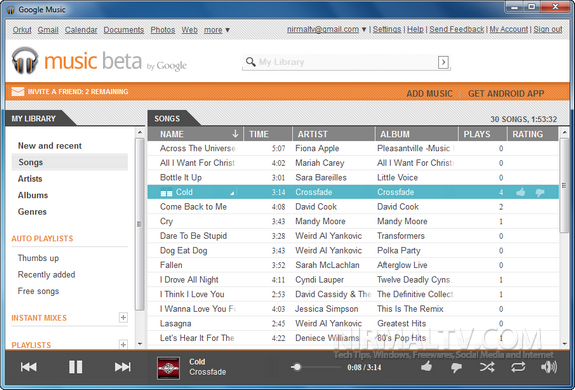
Task: Open the Thumbs up auto playlist
Action: [x=38, y=258]
